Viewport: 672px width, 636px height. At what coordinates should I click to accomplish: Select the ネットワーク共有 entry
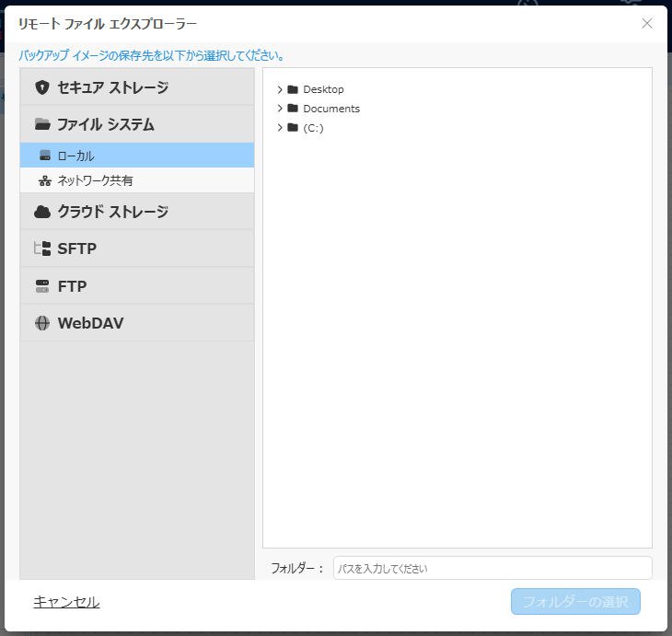tap(137, 180)
